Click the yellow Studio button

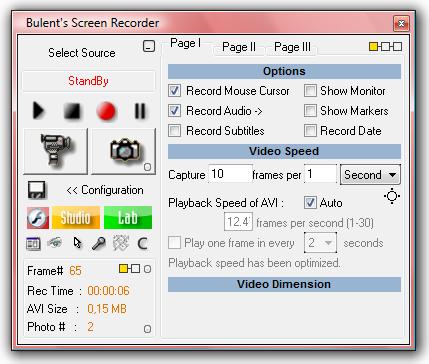(x=76, y=218)
